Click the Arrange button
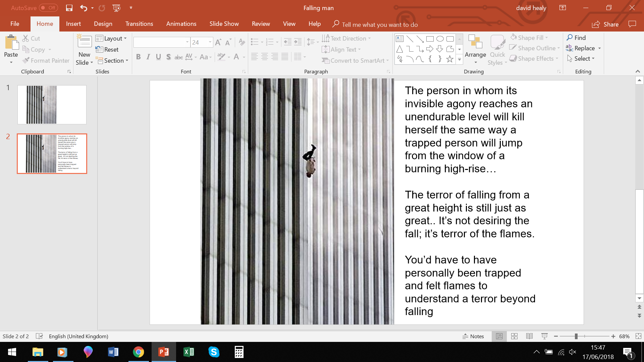Viewport: 644px width, 362px height. [475, 49]
